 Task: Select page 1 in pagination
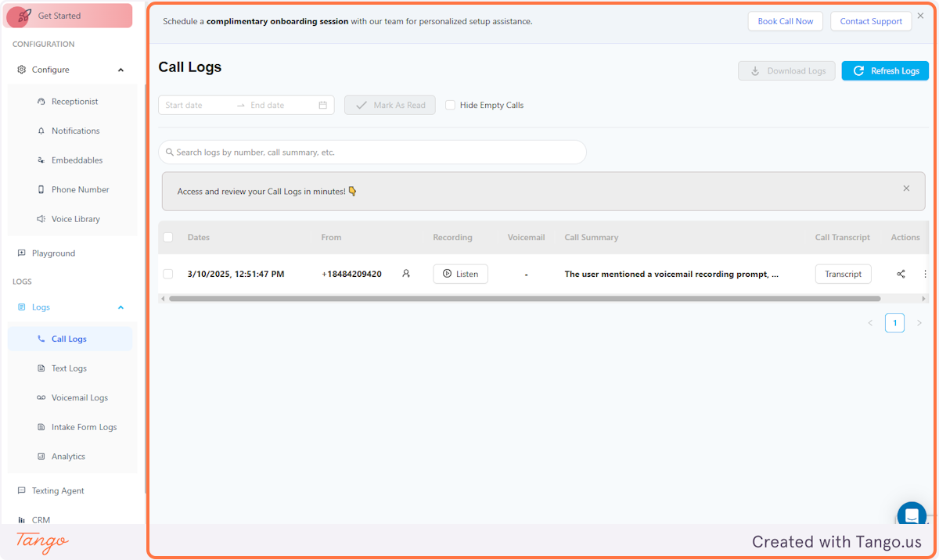coord(894,323)
